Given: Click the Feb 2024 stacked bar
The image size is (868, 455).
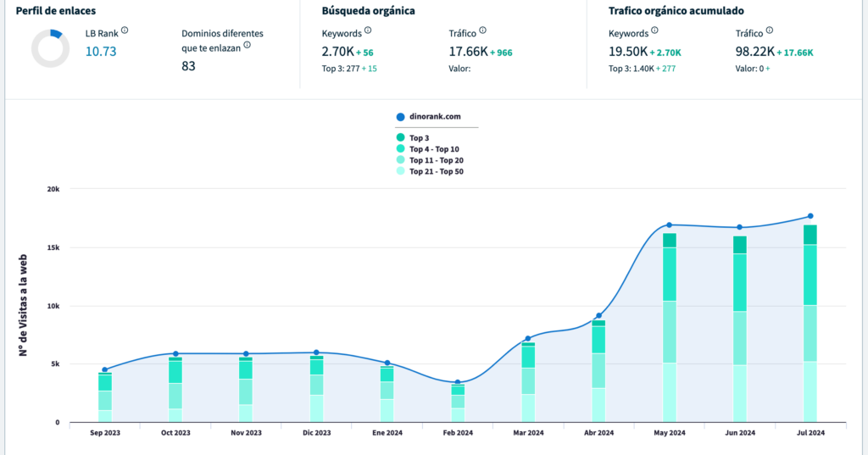Looking at the screenshot, I should [458, 403].
